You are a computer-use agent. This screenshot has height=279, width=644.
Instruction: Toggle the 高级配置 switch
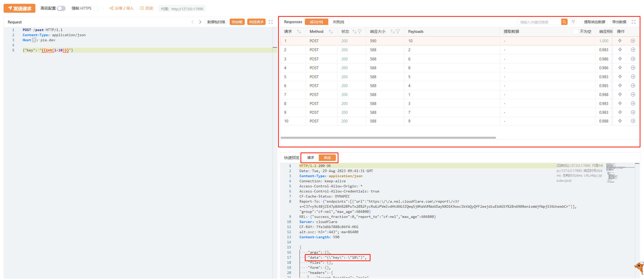61,8
